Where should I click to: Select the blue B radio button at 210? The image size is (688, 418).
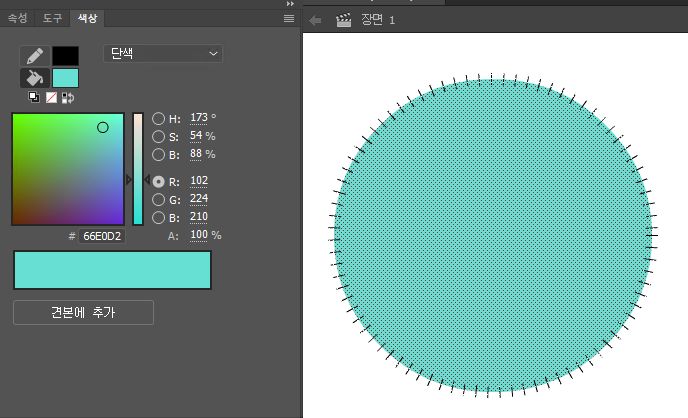[158, 218]
